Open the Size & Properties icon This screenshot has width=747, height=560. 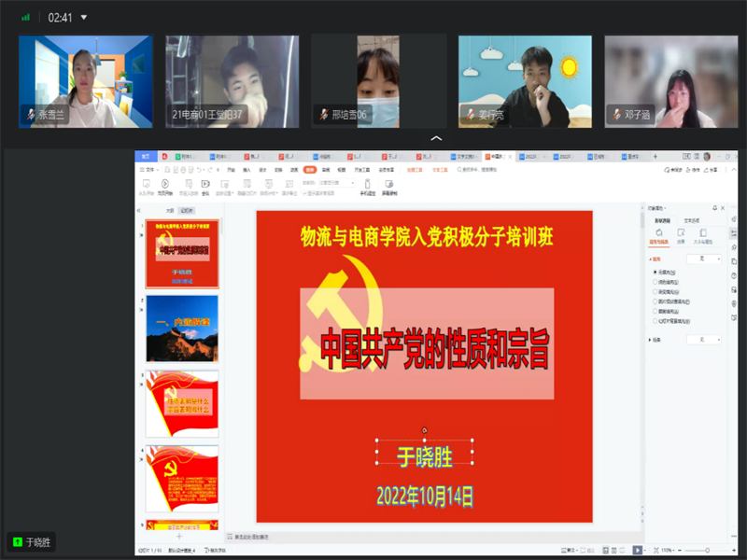pos(705,234)
